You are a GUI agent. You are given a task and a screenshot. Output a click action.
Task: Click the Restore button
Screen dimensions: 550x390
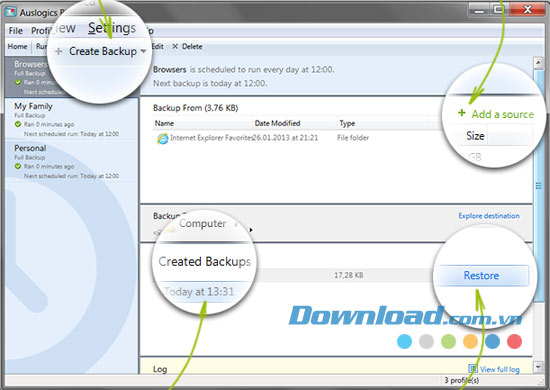point(481,275)
